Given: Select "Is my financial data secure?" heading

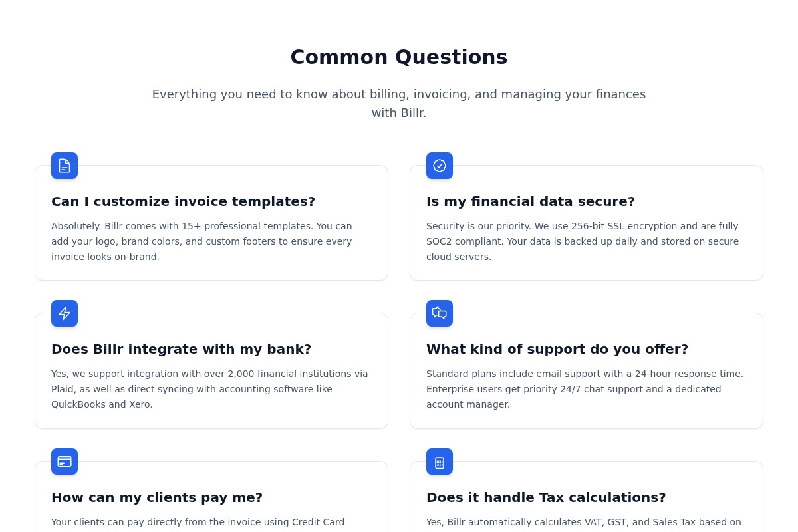Looking at the screenshot, I should 530,201.
